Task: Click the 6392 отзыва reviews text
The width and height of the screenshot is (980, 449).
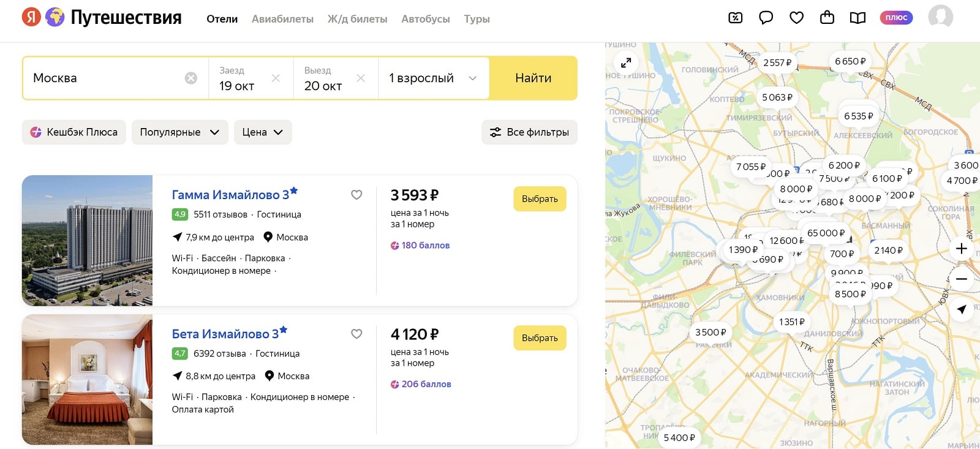Action: 220,353
